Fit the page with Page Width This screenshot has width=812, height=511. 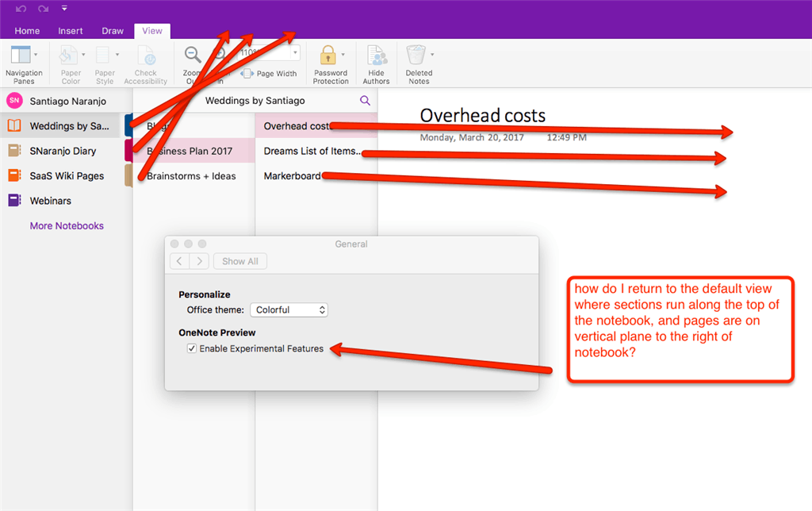click(x=270, y=74)
